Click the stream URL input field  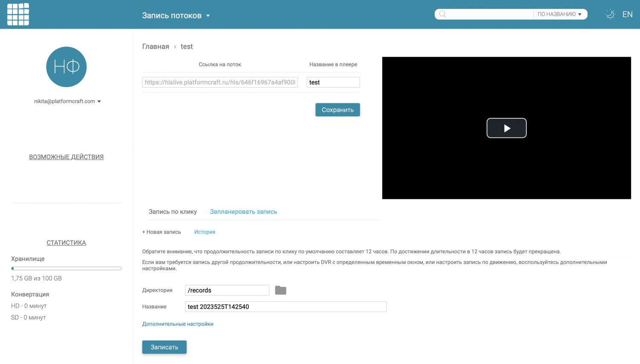tap(220, 82)
